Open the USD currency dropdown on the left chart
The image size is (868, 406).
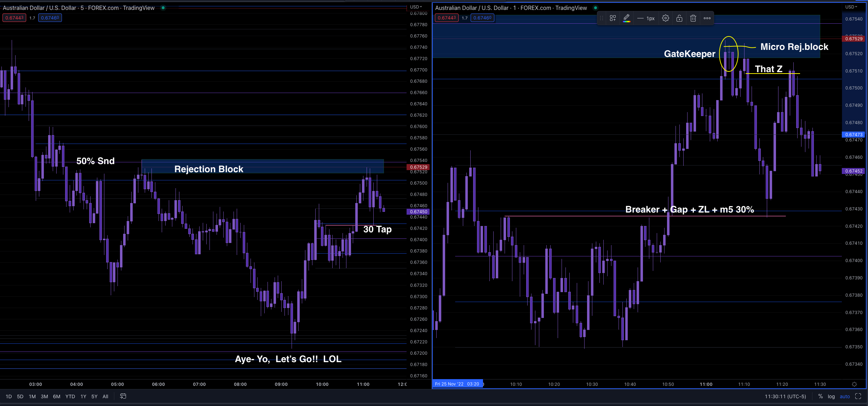[x=416, y=6]
